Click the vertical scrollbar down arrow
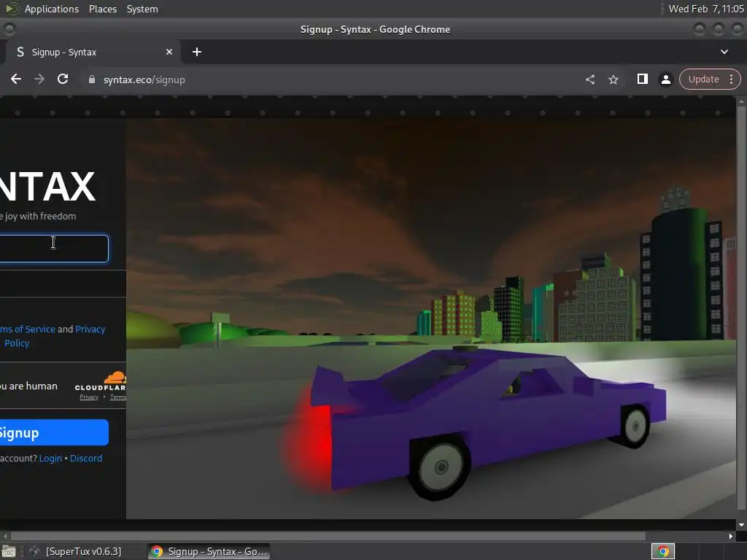The height and width of the screenshot is (560, 747). point(741,525)
